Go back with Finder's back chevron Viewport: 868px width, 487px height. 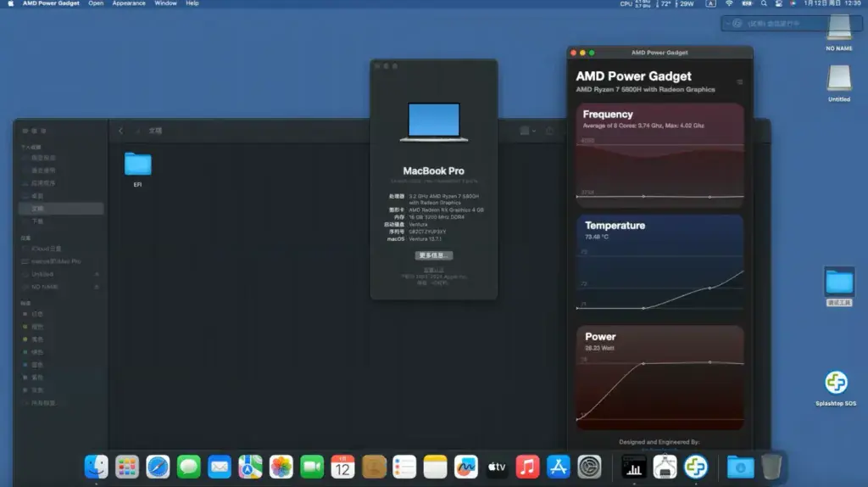click(x=120, y=131)
